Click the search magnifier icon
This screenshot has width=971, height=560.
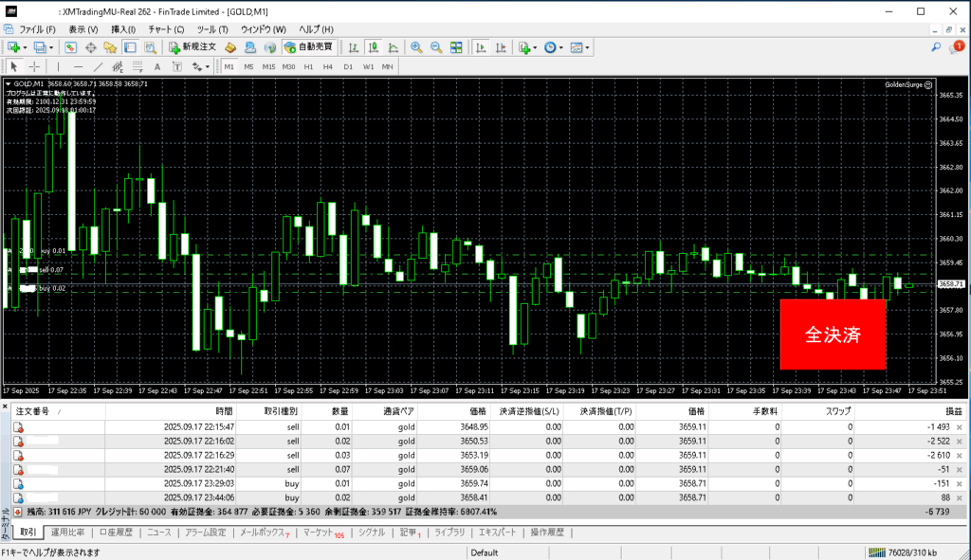click(937, 46)
